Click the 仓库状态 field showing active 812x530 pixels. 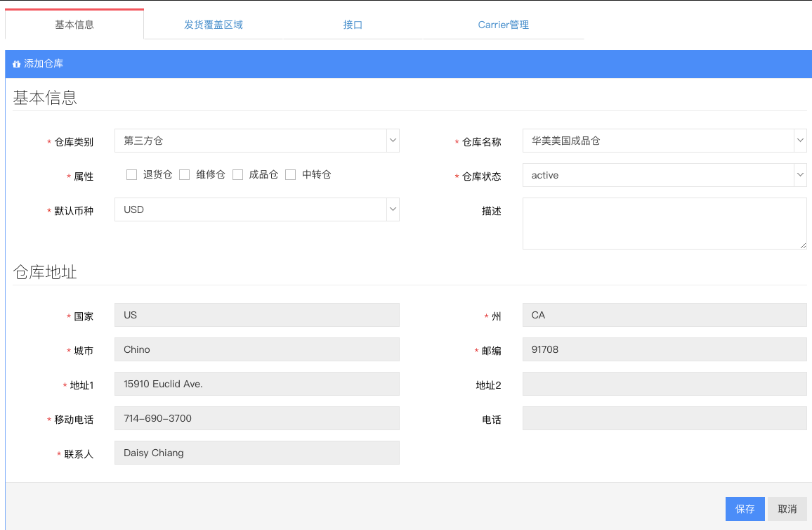tap(664, 175)
